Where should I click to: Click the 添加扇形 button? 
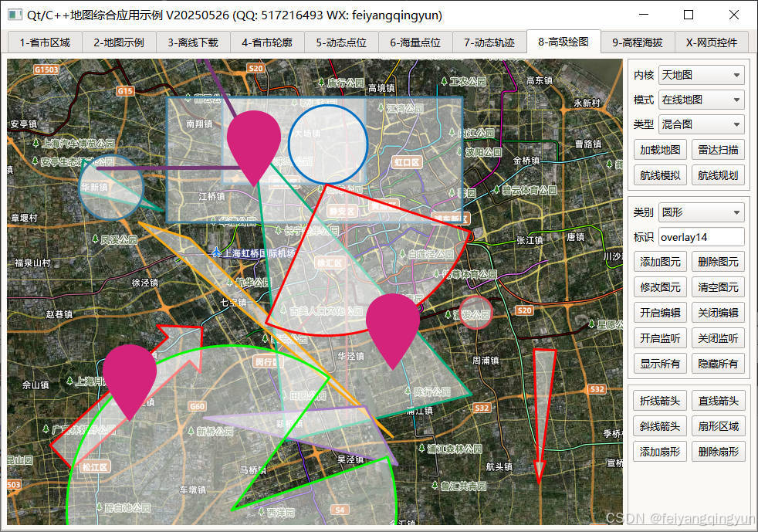660,452
